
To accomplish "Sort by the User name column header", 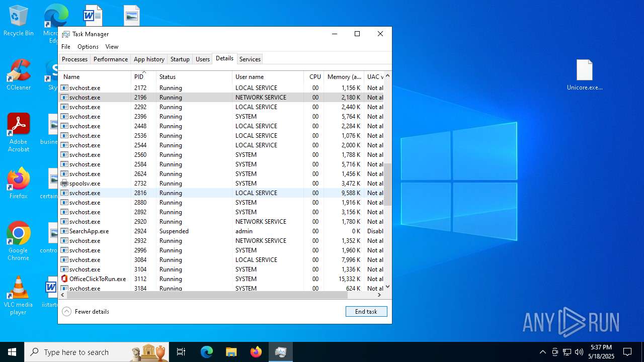I will coord(268,77).
